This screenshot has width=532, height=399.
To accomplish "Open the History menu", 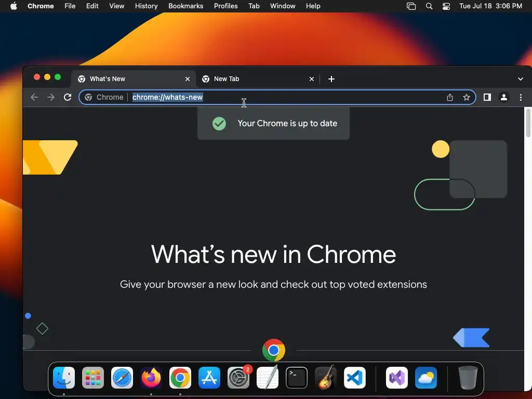I will [146, 6].
